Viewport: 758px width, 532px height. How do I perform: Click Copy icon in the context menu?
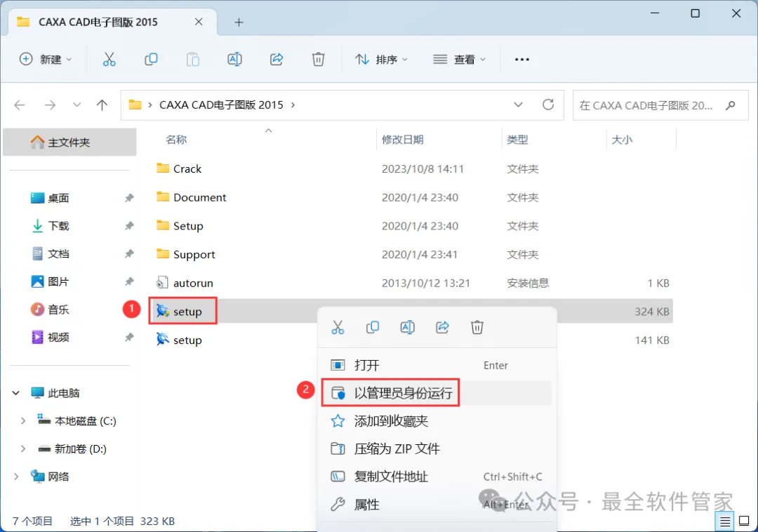pos(373,327)
